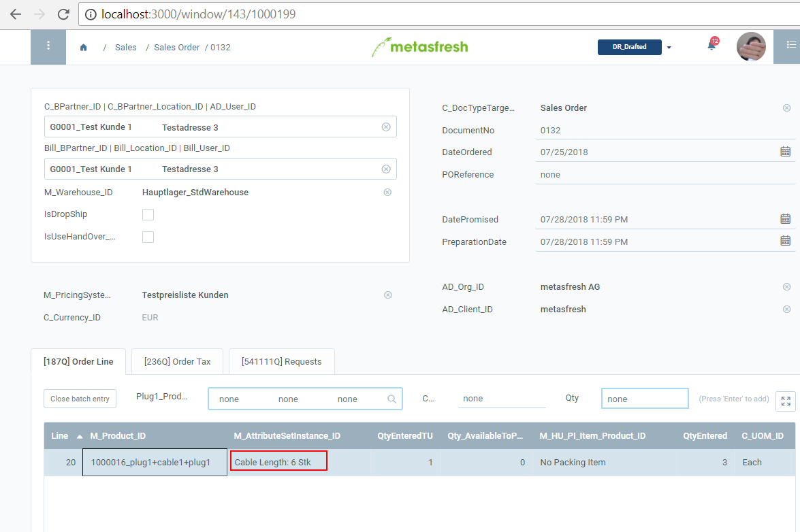Image resolution: width=800 pixels, height=532 pixels.
Task: Open the C_DocTypeTarget Sales Order dropdown
Action: 563,108
